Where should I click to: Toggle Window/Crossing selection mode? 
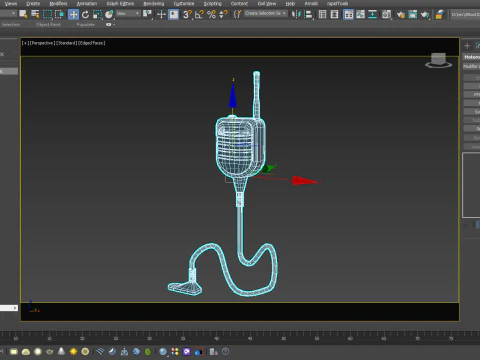click(x=59, y=14)
